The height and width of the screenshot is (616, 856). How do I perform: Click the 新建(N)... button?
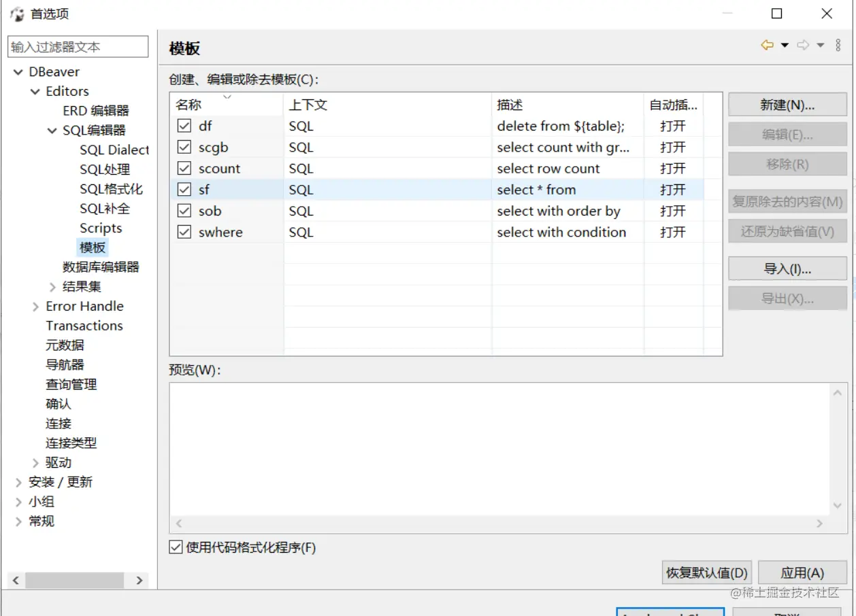[x=787, y=105]
